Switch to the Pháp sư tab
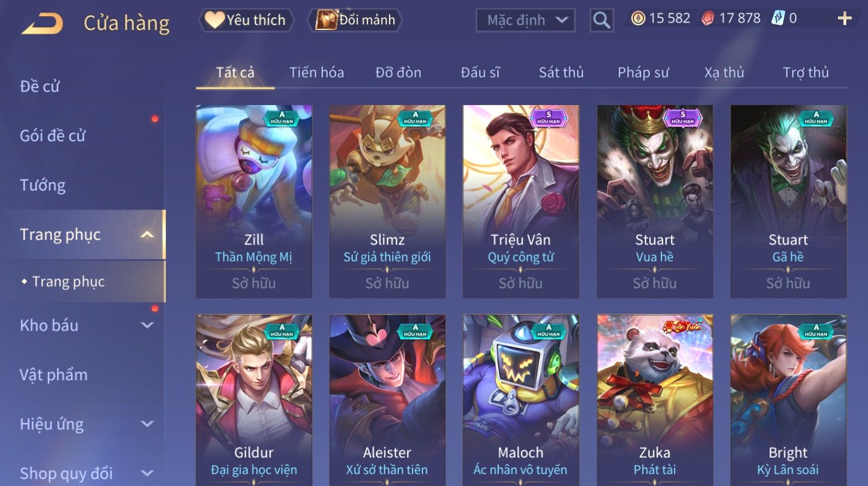Image resolution: width=868 pixels, height=486 pixels. pyautogui.click(x=643, y=73)
